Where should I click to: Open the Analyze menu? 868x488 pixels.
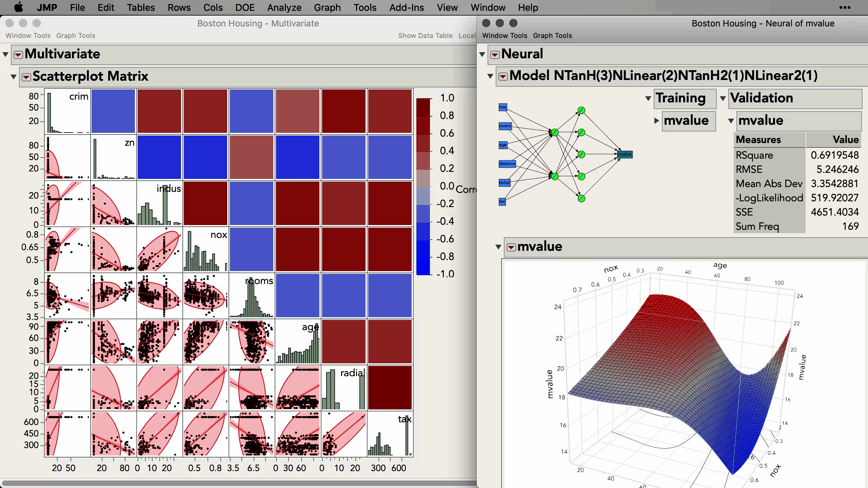284,7
